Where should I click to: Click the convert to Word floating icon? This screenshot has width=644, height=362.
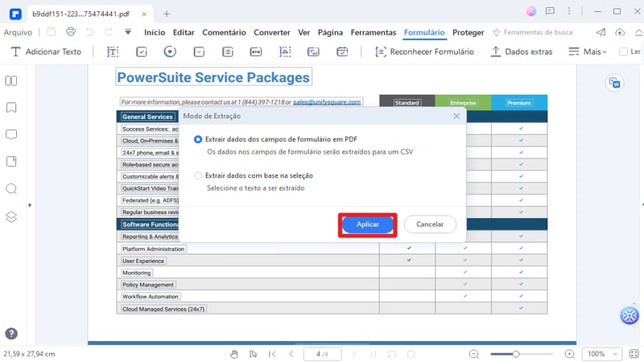614,83
